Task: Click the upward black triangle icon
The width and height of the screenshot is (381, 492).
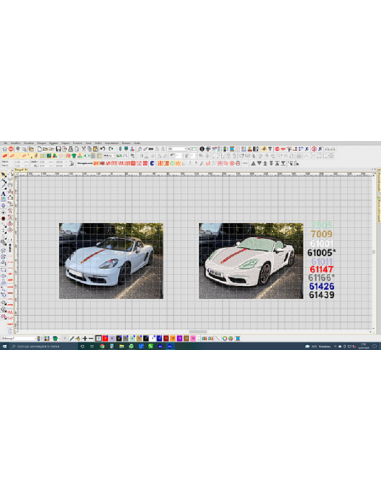Action: (253, 163)
